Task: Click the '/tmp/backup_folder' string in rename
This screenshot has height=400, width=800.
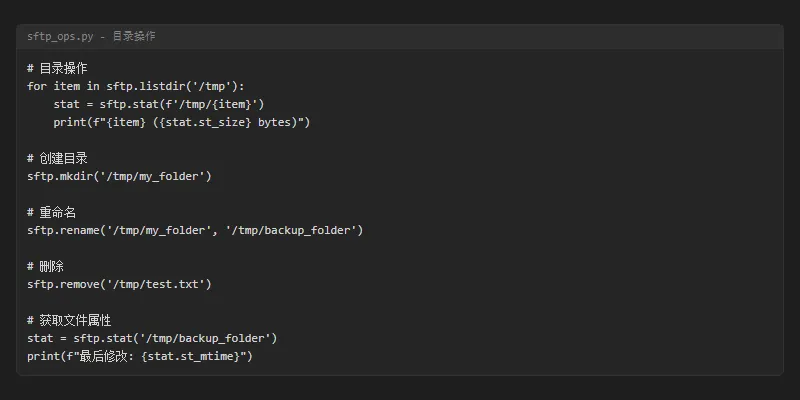Action: [x=291, y=230]
